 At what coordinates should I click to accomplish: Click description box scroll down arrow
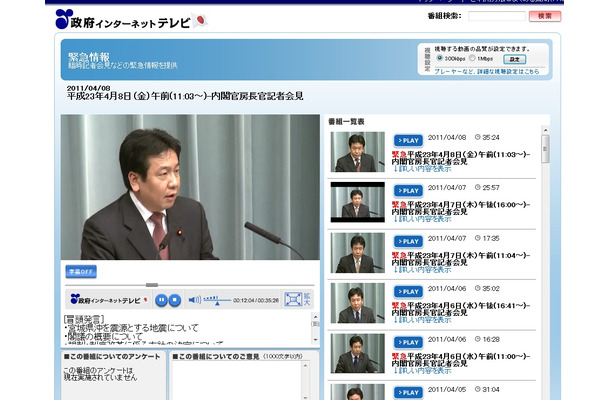316,340
